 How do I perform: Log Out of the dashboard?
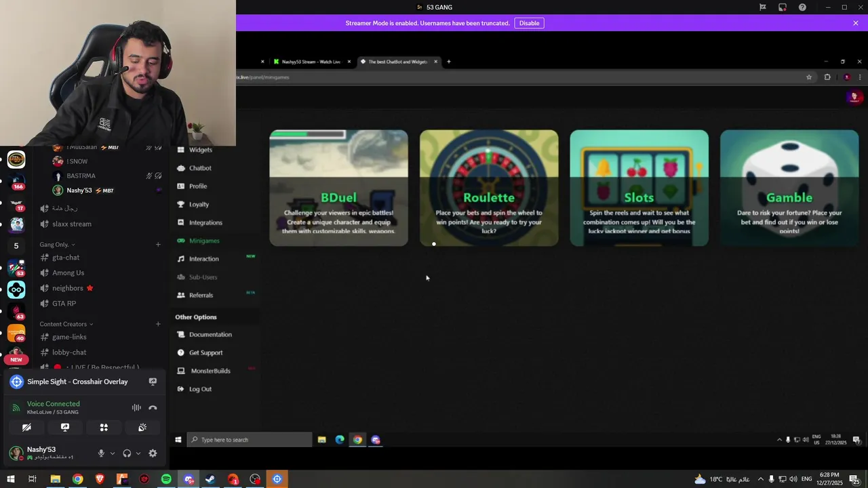(x=200, y=389)
